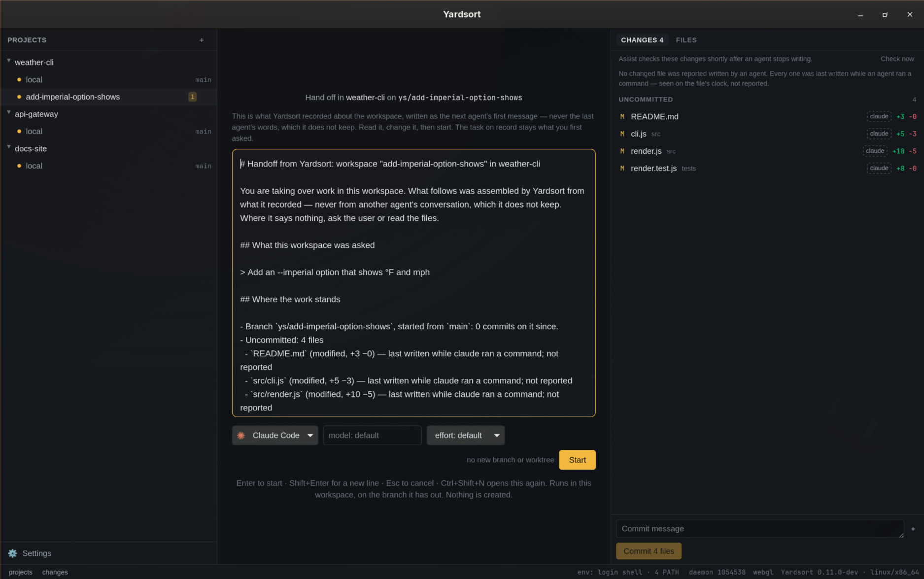
Task: Click 'webgl' in status bar
Action: [763, 572]
